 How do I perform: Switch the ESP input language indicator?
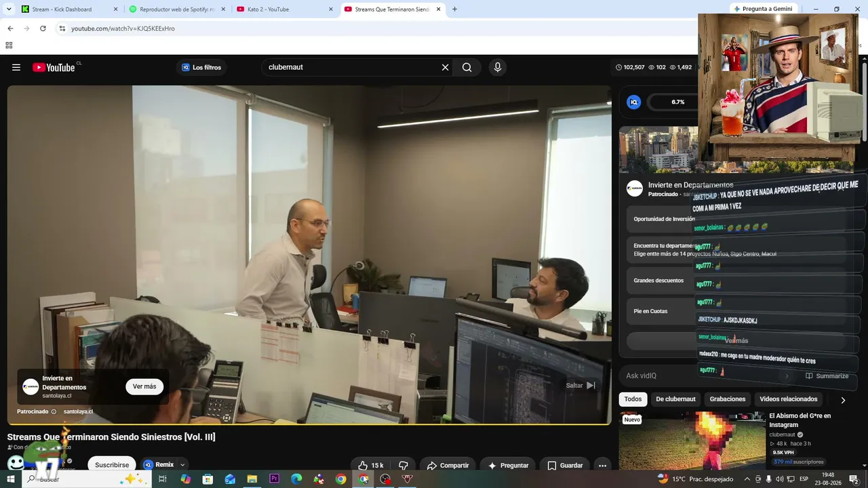(804, 479)
